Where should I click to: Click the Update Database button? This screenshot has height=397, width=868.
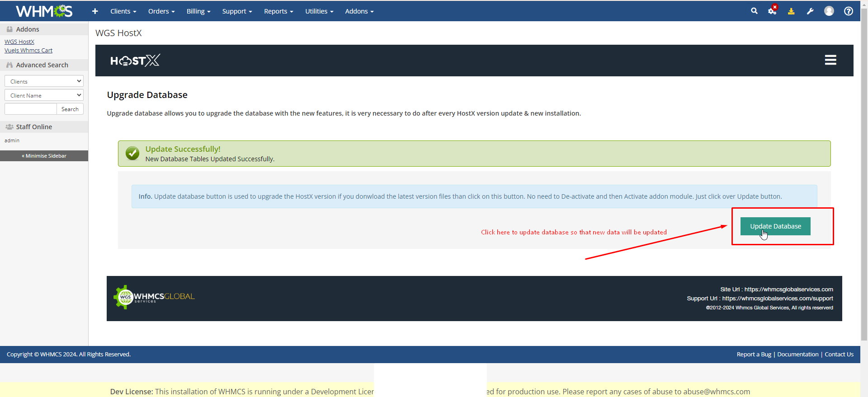(775, 226)
